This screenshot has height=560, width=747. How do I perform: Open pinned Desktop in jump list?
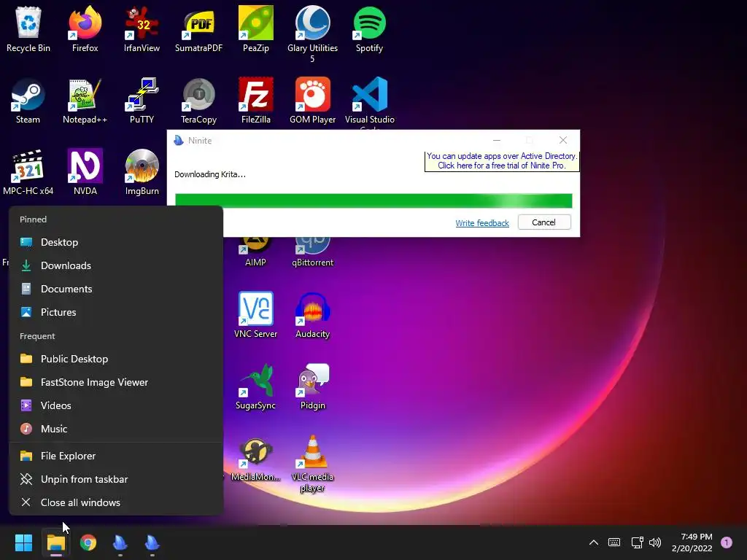pyautogui.click(x=116, y=242)
